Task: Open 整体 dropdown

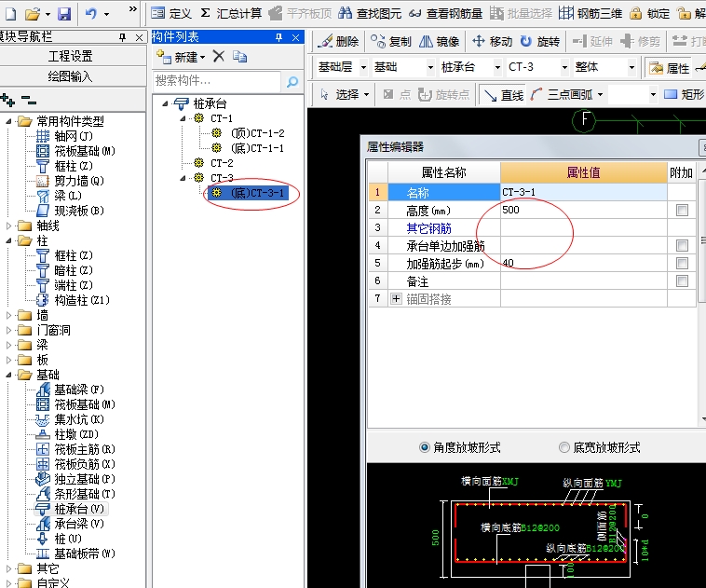Action: click(631, 68)
